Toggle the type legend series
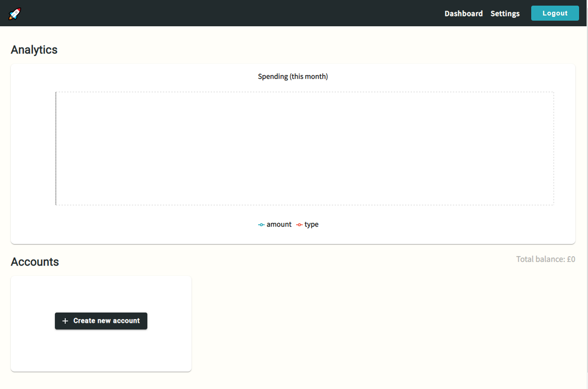The width and height of the screenshot is (588, 389). 307,224
